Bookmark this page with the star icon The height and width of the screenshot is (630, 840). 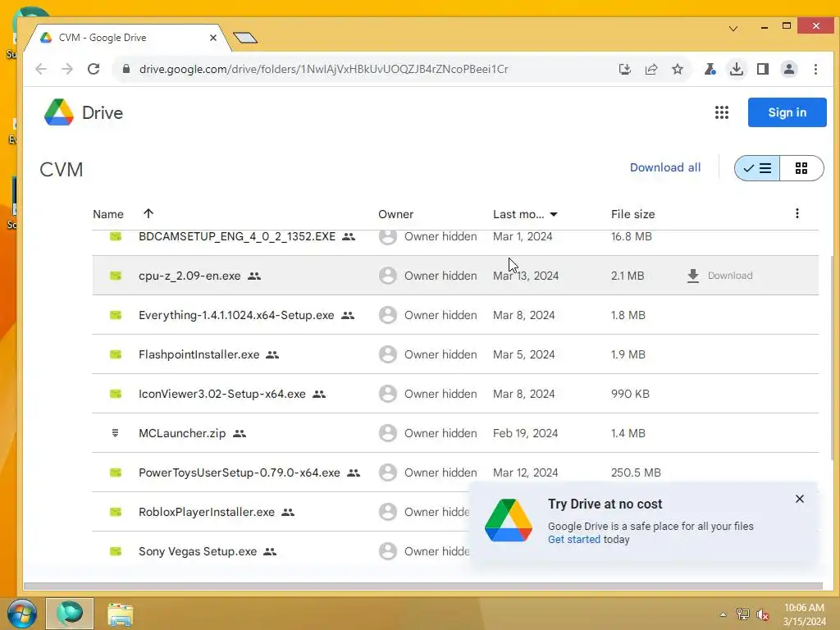(678, 69)
